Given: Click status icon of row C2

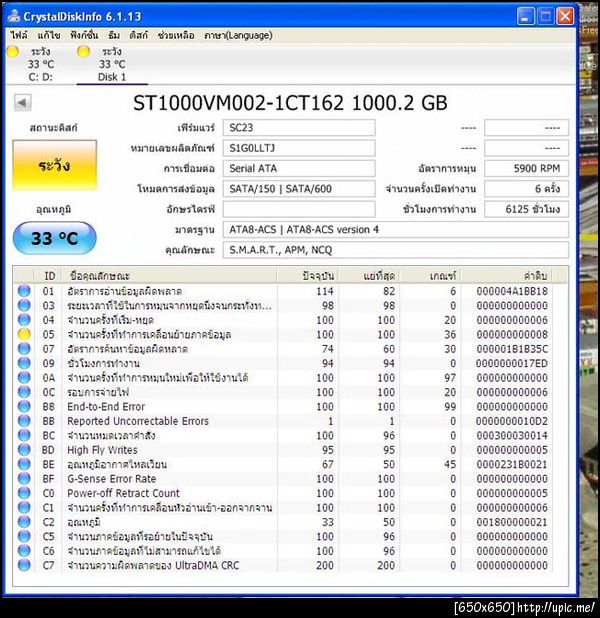Looking at the screenshot, I should 24,522.
